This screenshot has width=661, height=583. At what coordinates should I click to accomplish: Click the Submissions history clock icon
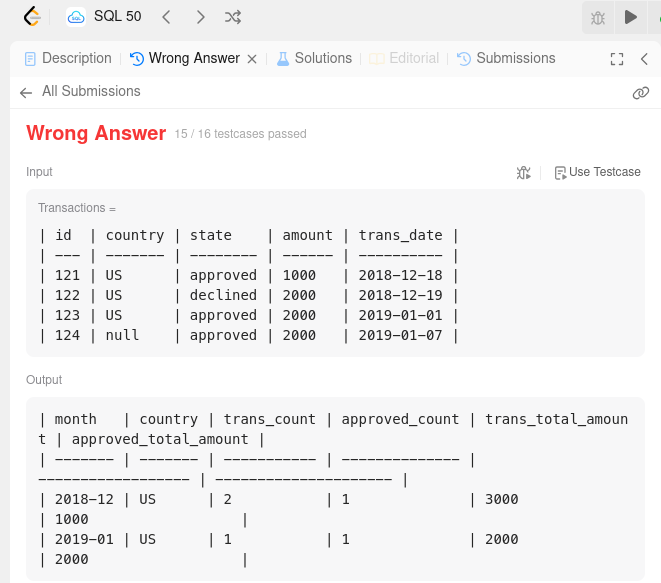[464, 59]
